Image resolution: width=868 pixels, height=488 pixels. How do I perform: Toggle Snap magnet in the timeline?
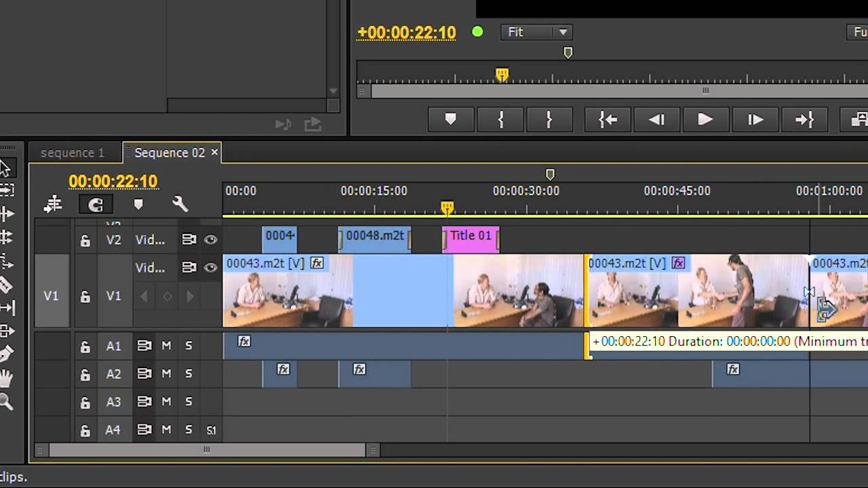(96, 204)
